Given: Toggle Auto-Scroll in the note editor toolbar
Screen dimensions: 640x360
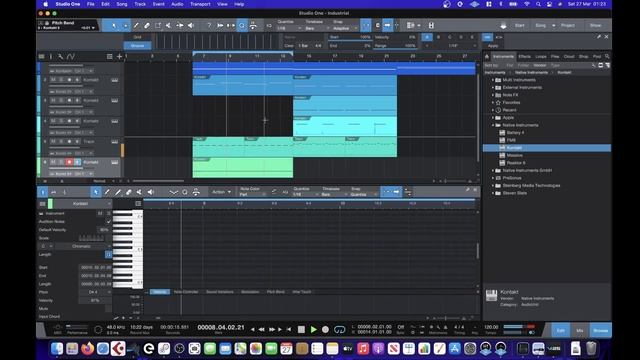Looking at the screenshot, I should pos(397,192).
